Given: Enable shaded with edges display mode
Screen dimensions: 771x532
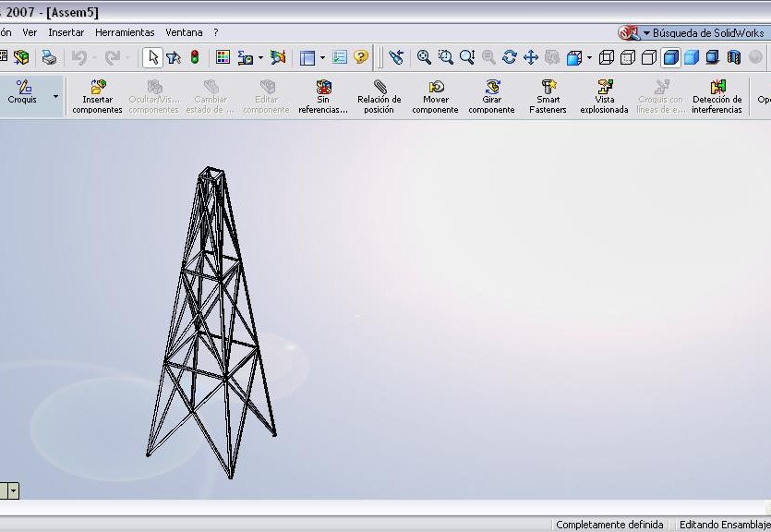Looking at the screenshot, I should pos(670,57).
